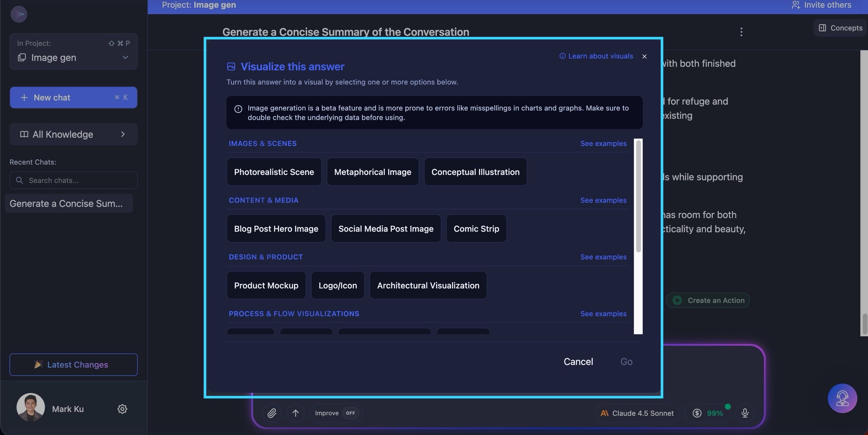
Task: Open the Generate a Concise Sum... chat
Action: (69, 203)
